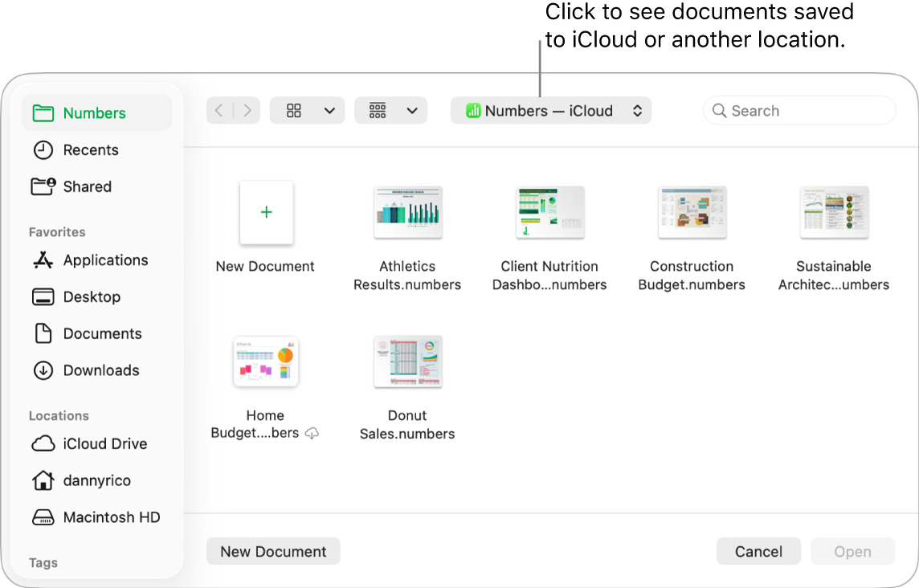
Task: Click the forward navigation arrow
Action: [x=247, y=110]
